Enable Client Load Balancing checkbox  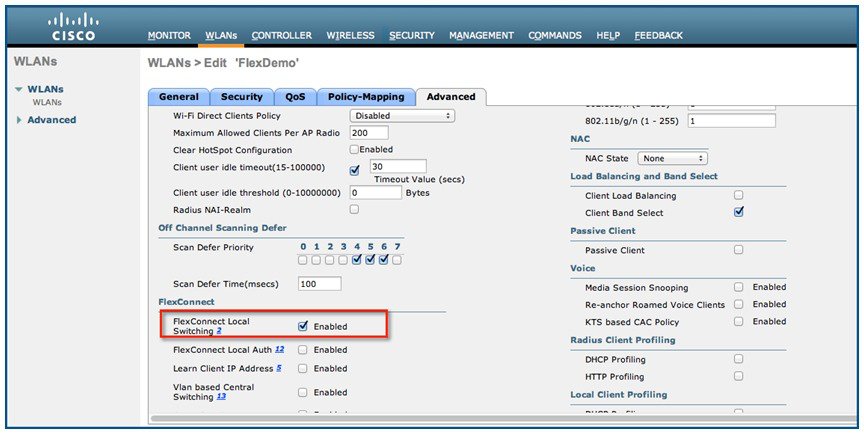click(738, 195)
